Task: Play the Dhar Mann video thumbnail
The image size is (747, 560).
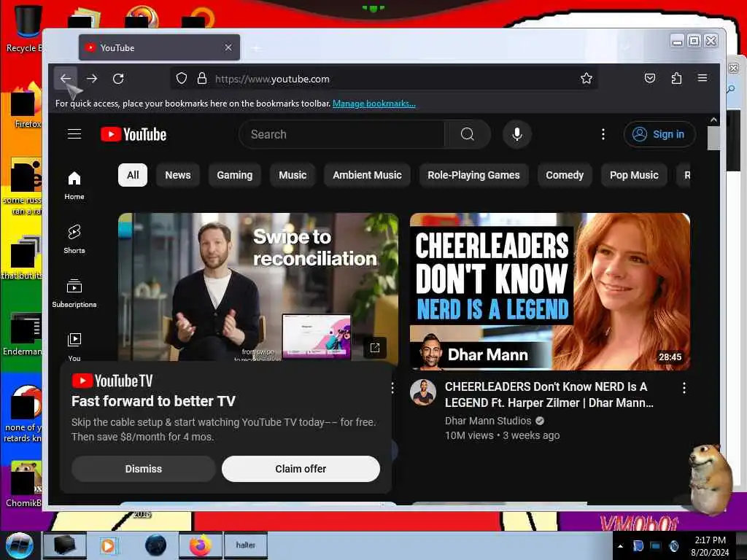Action: coord(550,292)
